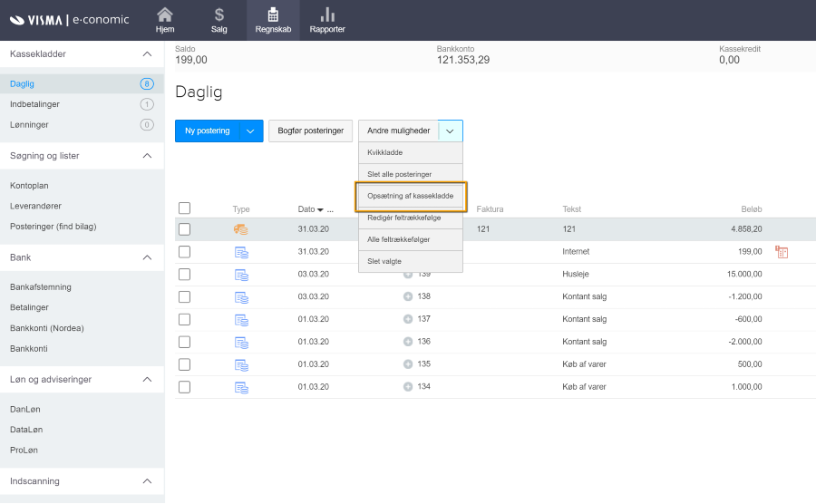Open the Betalinger link
This screenshot has width=816, height=504.
[x=29, y=307]
